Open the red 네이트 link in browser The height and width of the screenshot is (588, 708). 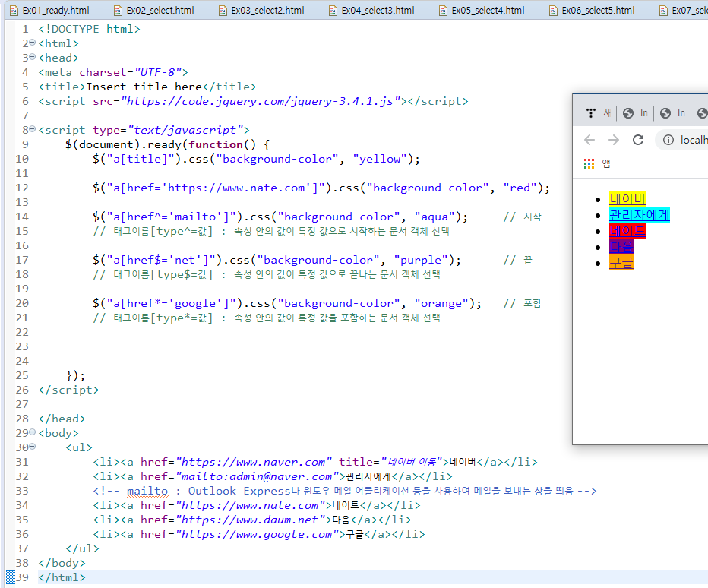pyautogui.click(x=627, y=231)
